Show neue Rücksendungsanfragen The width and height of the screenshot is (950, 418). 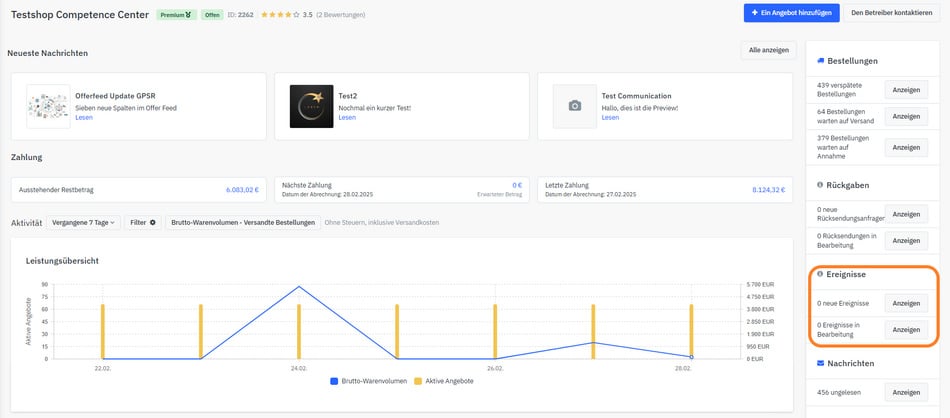[906, 214]
